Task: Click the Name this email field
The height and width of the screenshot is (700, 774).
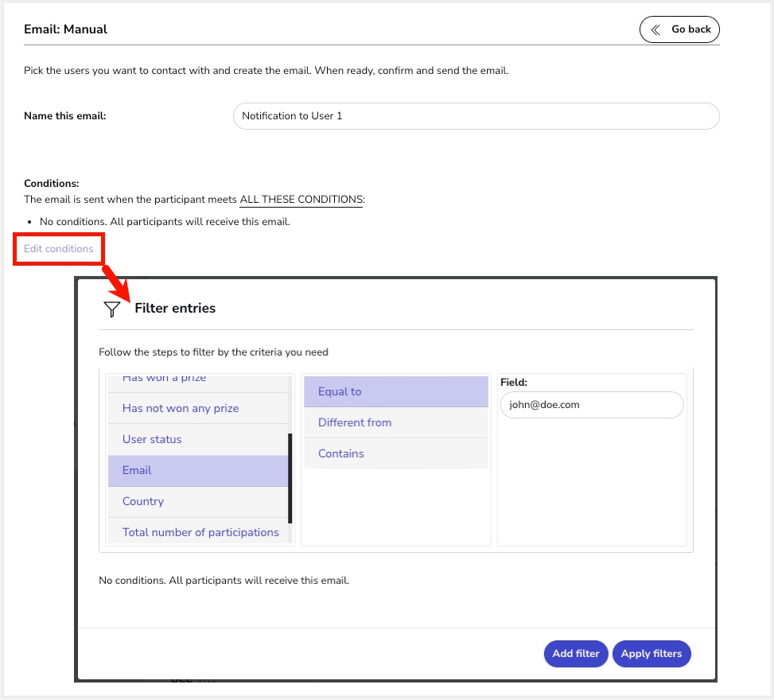Action: [476, 116]
